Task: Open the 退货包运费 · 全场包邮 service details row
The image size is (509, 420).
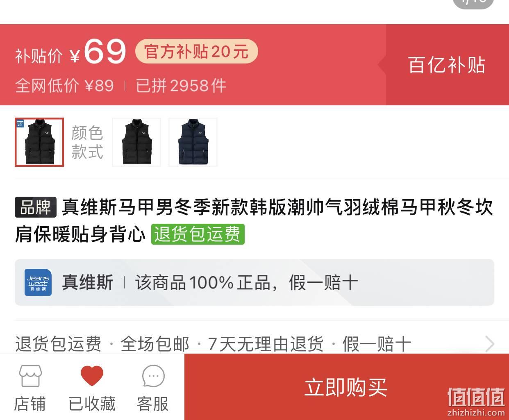Action: [254, 344]
